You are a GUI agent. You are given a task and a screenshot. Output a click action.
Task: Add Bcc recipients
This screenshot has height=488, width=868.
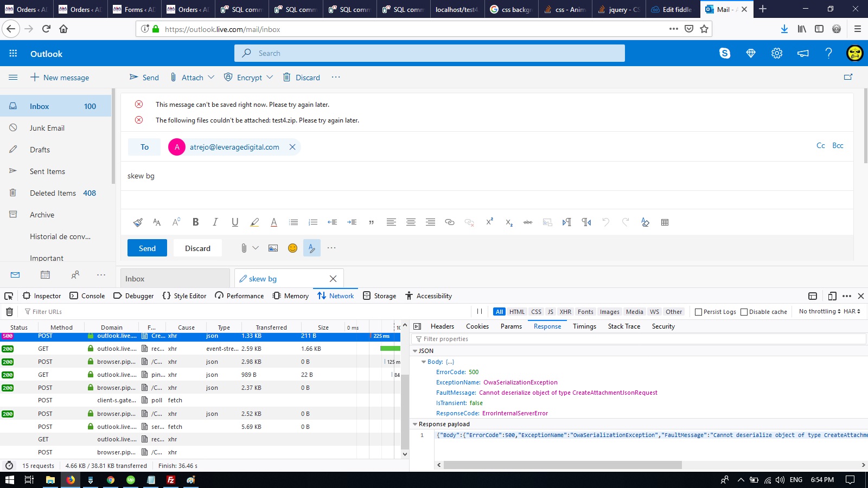pyautogui.click(x=838, y=145)
